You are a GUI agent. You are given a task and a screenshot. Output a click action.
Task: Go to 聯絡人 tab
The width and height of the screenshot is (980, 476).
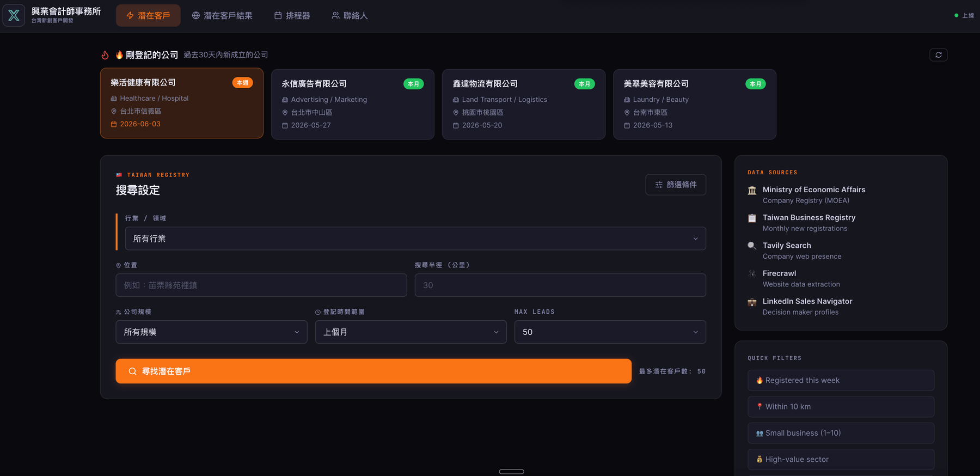click(x=350, y=16)
